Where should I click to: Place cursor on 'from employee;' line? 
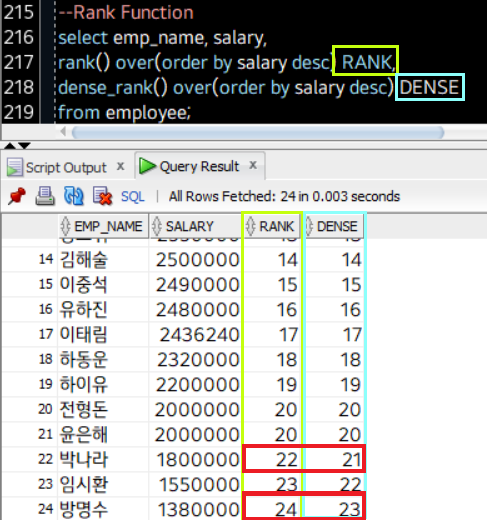(x=124, y=113)
